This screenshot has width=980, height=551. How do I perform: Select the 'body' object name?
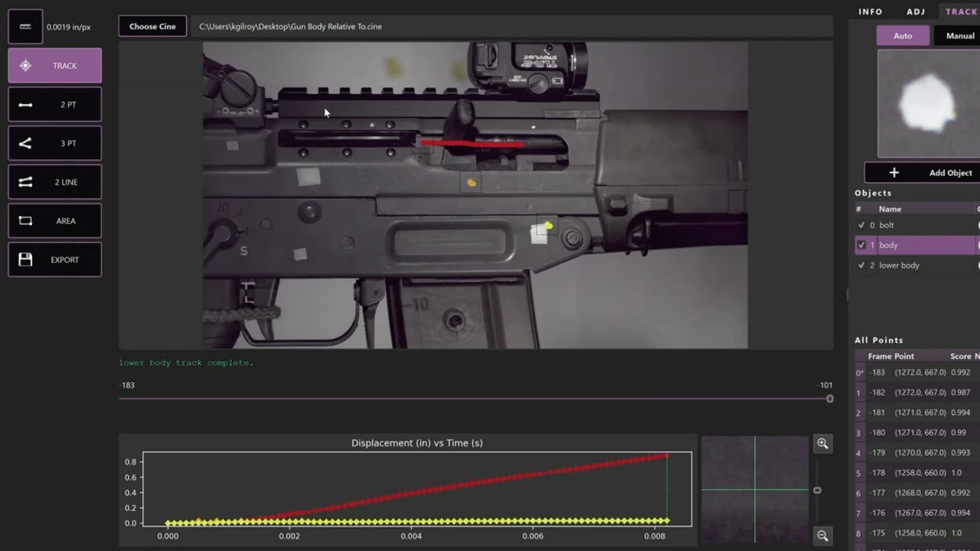[888, 245]
